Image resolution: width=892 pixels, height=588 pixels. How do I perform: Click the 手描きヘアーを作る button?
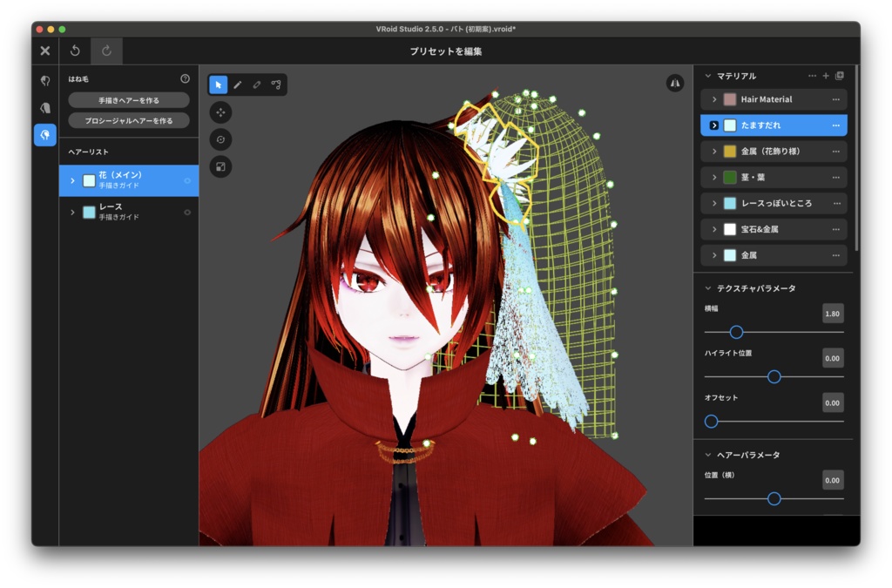coord(127,98)
